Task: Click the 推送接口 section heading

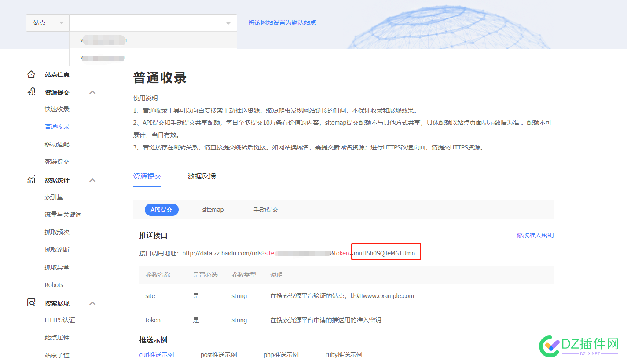Action: point(154,236)
